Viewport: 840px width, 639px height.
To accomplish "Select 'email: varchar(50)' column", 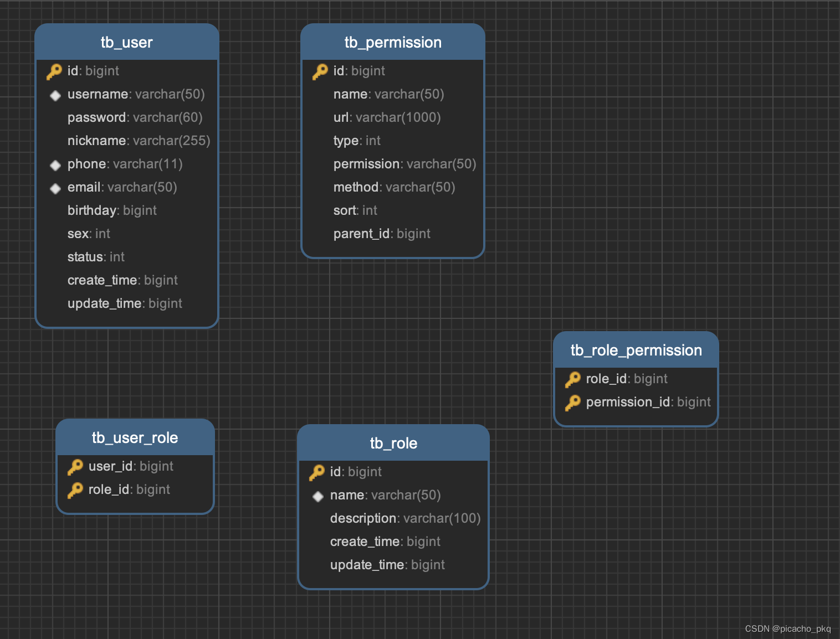I will 127,187.
